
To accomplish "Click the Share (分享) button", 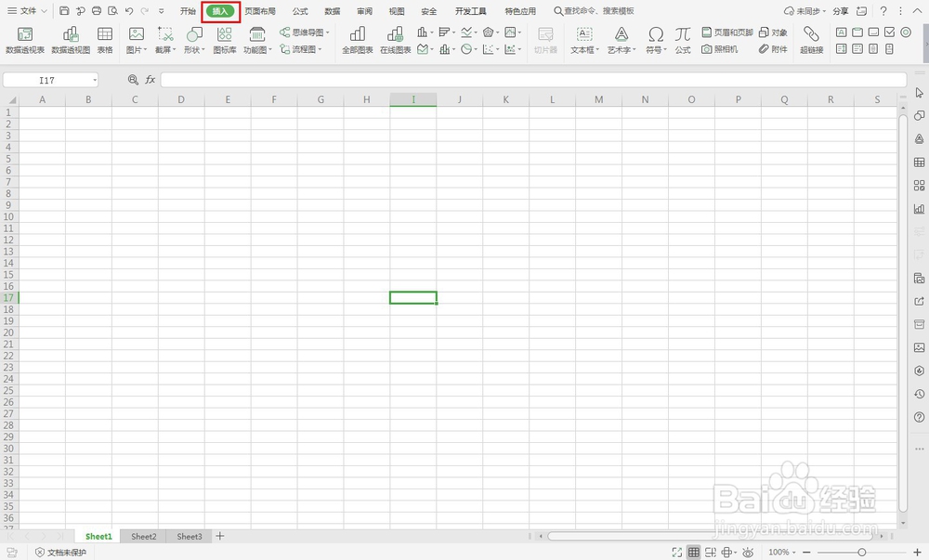I will [x=840, y=11].
